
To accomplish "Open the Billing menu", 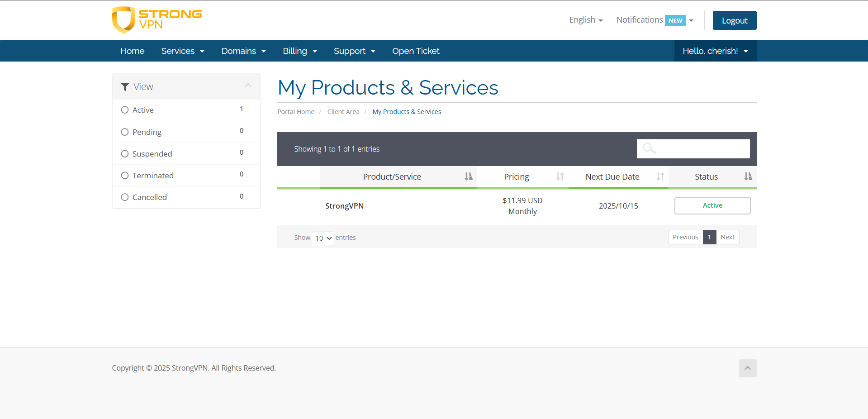I will tap(299, 51).
